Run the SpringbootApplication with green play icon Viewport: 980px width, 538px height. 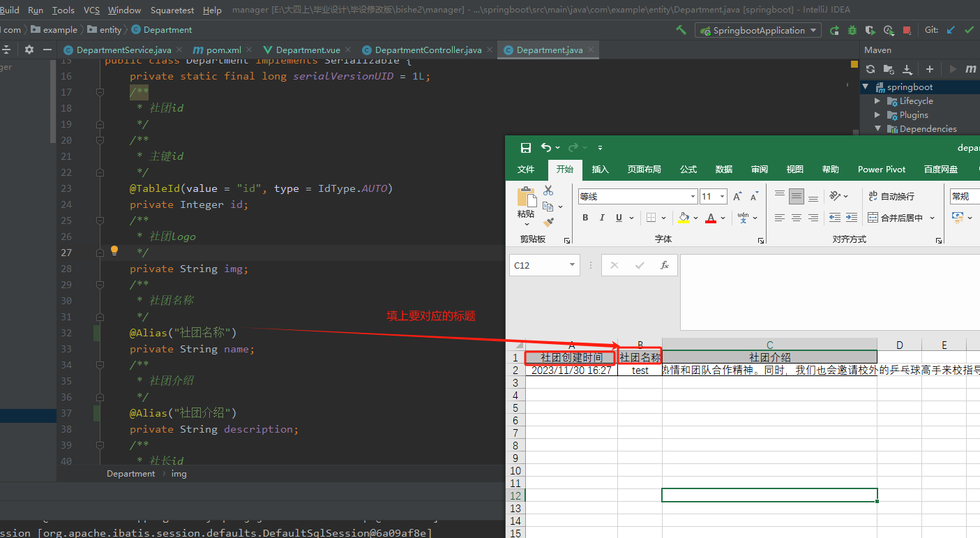point(834,30)
